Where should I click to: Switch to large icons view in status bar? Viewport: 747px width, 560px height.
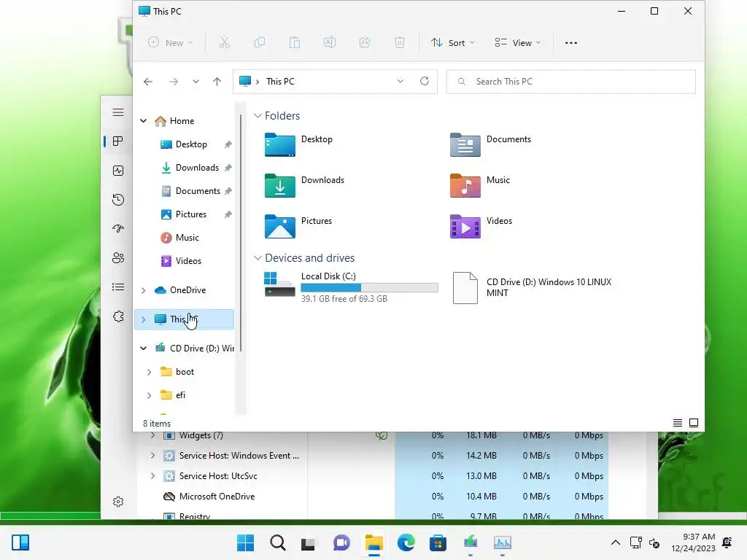[694, 423]
